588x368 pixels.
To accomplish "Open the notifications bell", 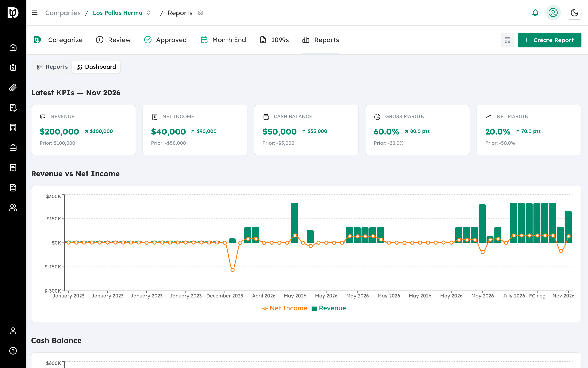I will (535, 13).
